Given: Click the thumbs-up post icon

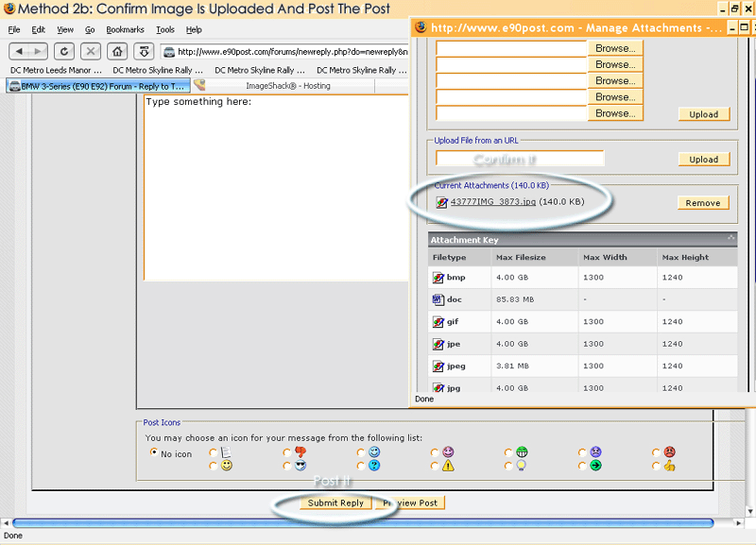Looking at the screenshot, I should point(669,466).
